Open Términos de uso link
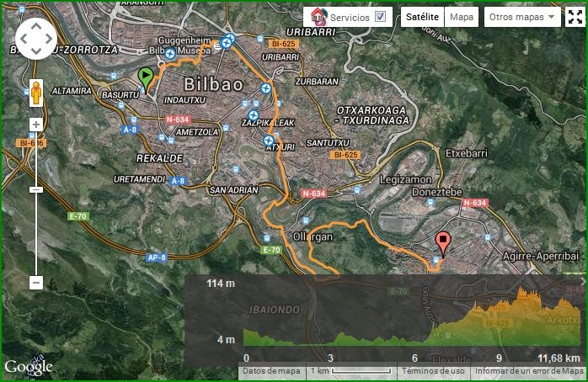 (x=433, y=371)
